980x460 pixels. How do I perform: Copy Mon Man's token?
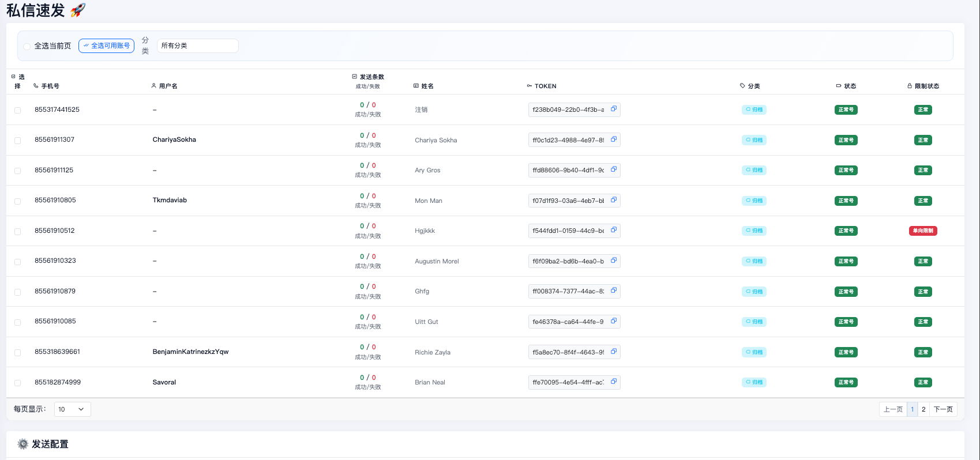pyautogui.click(x=614, y=200)
